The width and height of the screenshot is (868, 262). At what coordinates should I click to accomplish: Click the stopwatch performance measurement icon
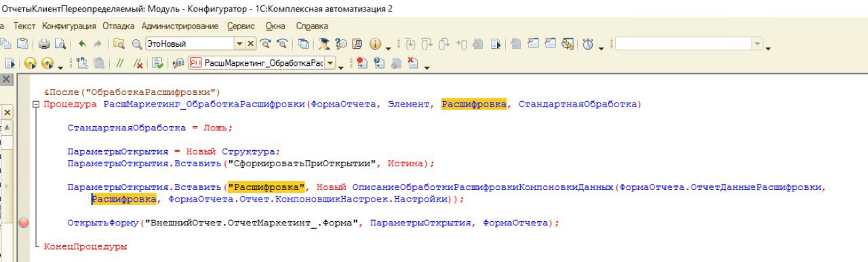click(x=588, y=44)
